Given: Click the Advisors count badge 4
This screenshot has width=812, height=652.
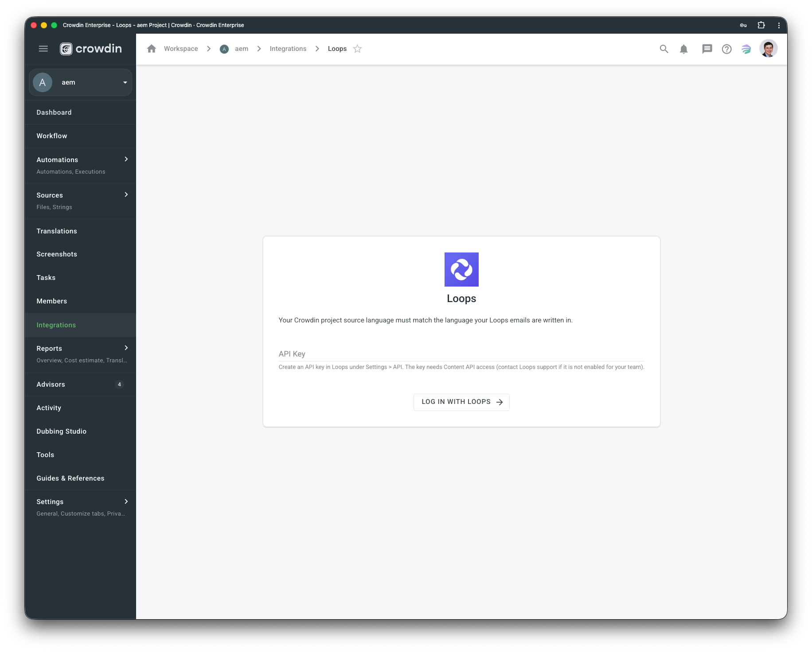Looking at the screenshot, I should (x=119, y=384).
